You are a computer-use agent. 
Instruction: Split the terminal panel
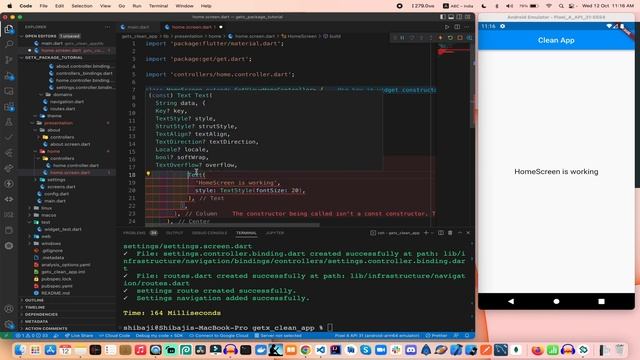(441, 233)
